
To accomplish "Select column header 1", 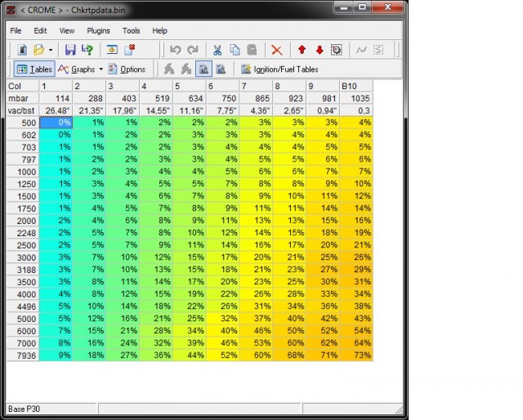I will coord(56,86).
